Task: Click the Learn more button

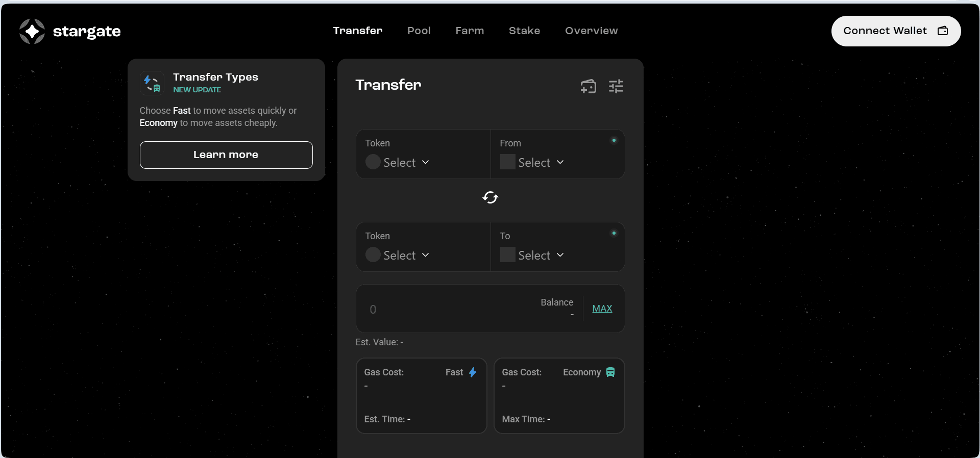Action: 226,155
